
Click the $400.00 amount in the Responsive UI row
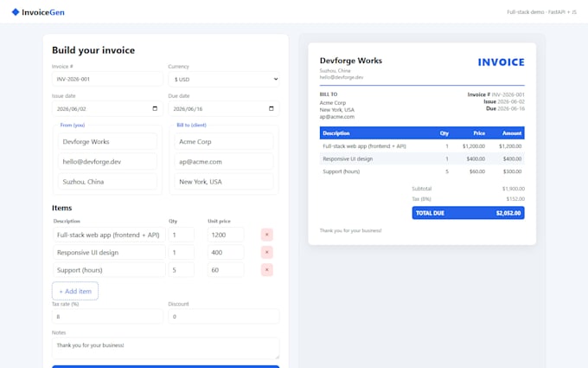point(512,158)
